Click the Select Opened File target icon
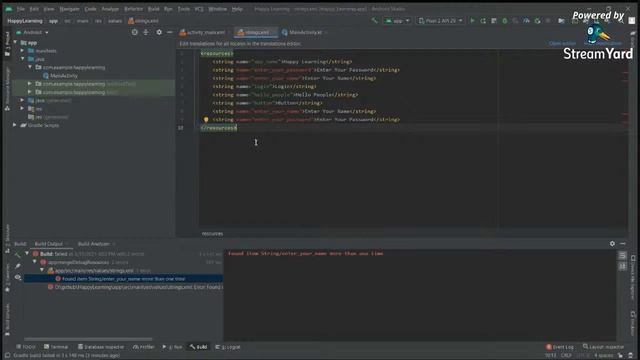Screen dimensions: 640x360 point(135,32)
